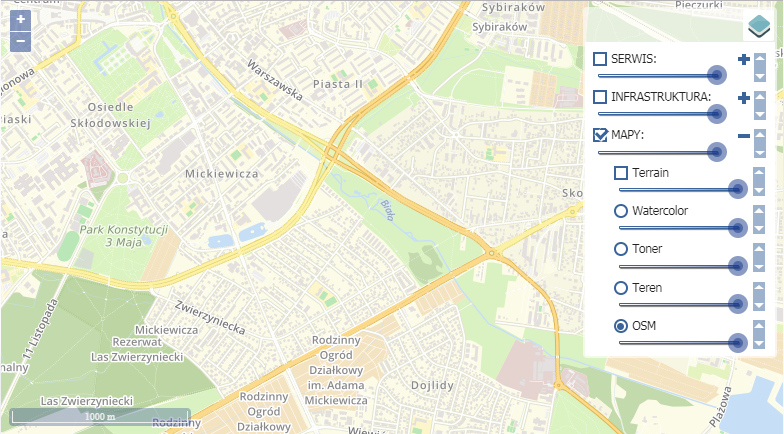Move OSM layer down with arrow

758,343
